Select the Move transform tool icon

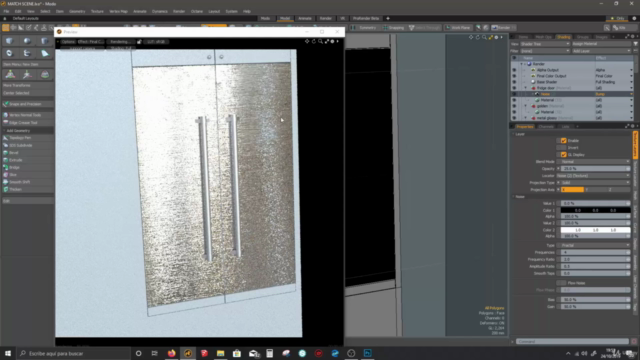pos(10,74)
